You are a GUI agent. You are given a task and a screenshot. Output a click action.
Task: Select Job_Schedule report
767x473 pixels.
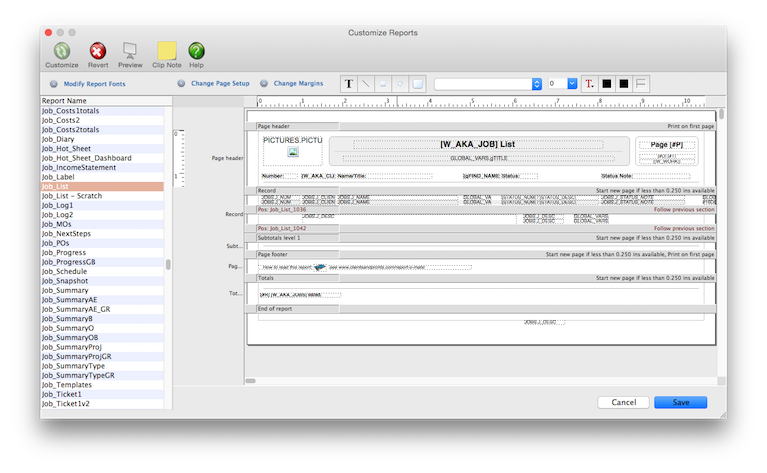pyautogui.click(x=64, y=271)
